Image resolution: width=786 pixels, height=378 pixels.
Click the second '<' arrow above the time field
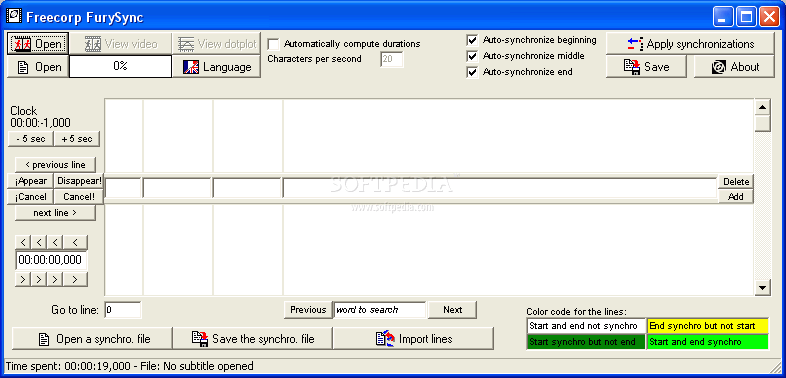pos(39,243)
